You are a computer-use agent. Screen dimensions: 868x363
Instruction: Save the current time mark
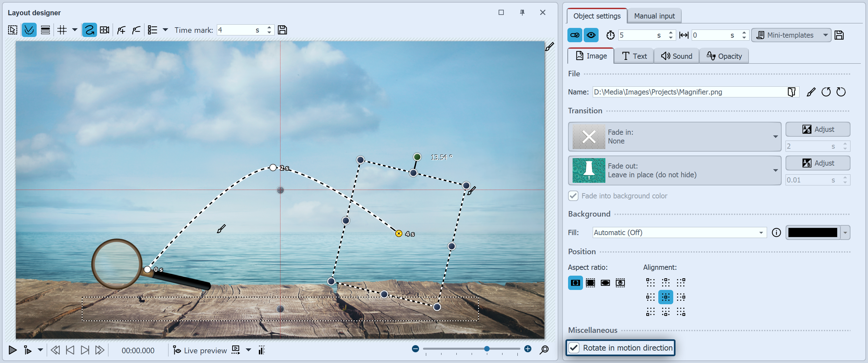(x=283, y=30)
